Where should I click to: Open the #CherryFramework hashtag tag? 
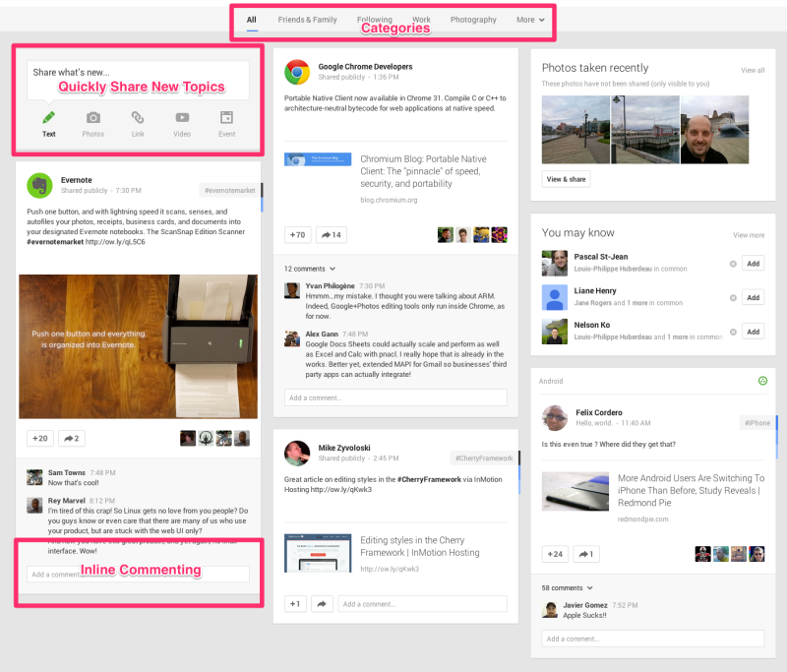pos(484,458)
